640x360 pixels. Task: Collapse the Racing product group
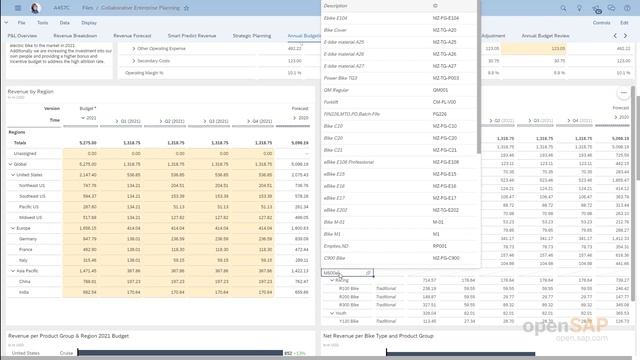coord(332,280)
